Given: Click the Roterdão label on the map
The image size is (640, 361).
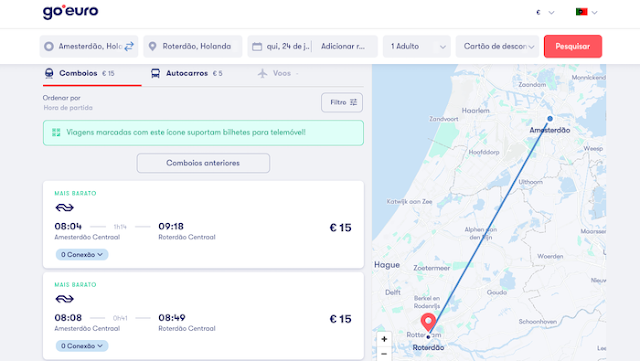Looking at the screenshot, I should coord(428,348).
